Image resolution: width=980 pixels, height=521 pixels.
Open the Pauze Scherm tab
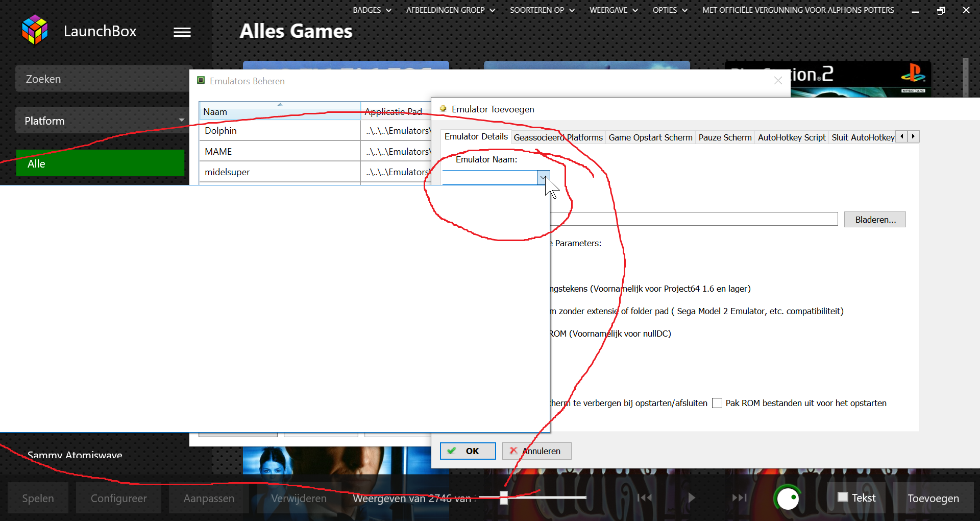pos(725,137)
